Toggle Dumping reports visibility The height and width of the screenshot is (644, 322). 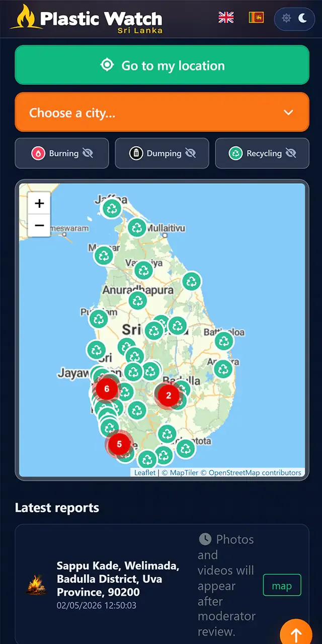click(x=162, y=153)
